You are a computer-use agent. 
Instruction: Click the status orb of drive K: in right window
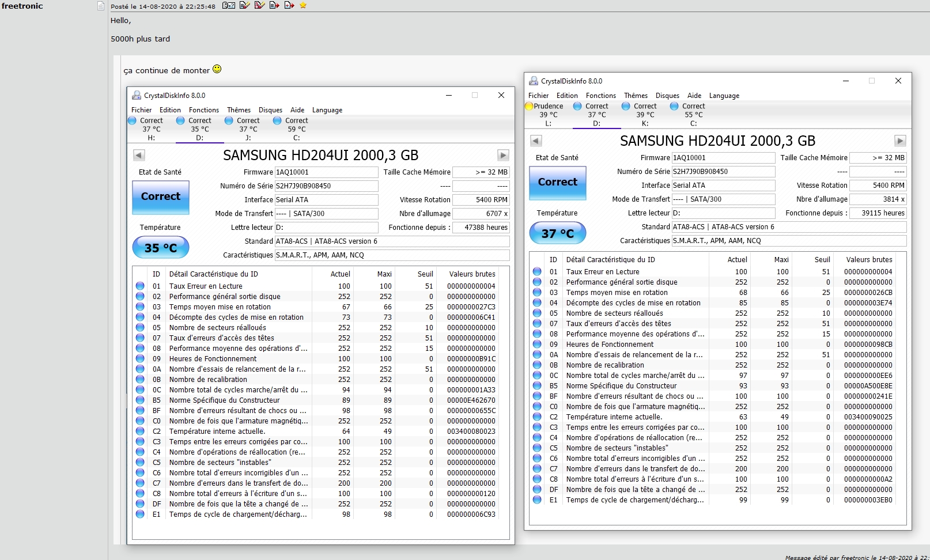[626, 106]
